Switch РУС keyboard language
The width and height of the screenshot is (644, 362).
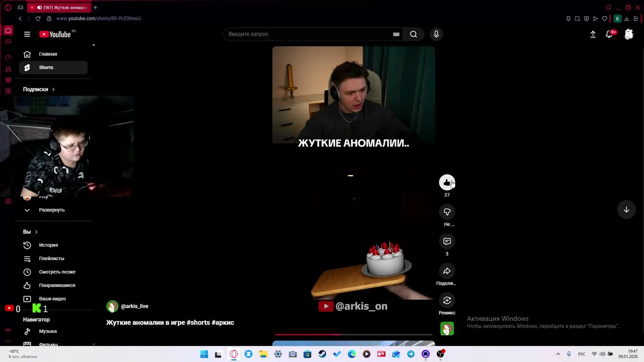[582, 354]
